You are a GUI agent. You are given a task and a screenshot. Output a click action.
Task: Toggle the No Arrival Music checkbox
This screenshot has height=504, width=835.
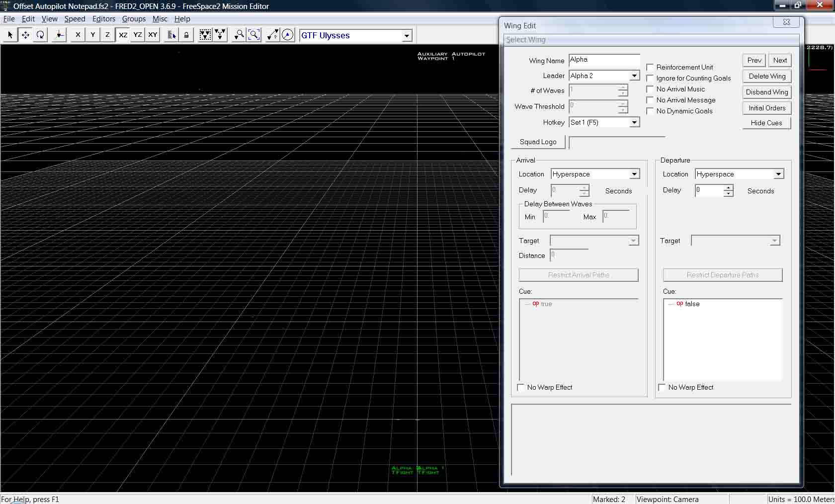(x=650, y=89)
